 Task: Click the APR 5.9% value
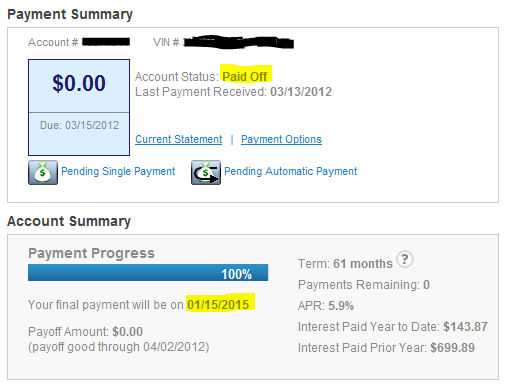click(341, 306)
